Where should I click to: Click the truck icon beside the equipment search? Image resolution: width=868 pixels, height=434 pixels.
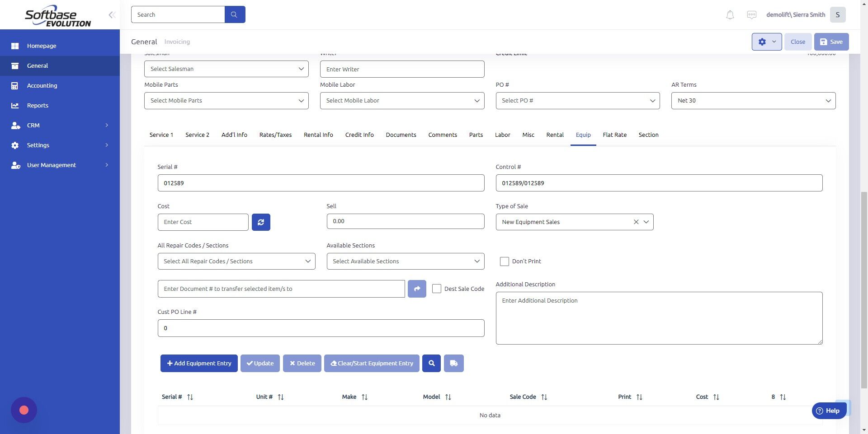[453, 363]
